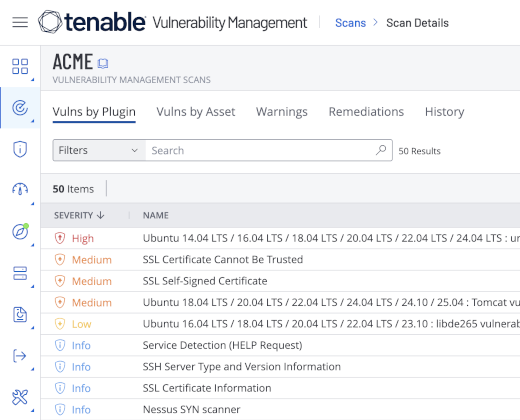Click the High severity shield icon
This screenshot has width=520, height=420.
click(x=60, y=238)
